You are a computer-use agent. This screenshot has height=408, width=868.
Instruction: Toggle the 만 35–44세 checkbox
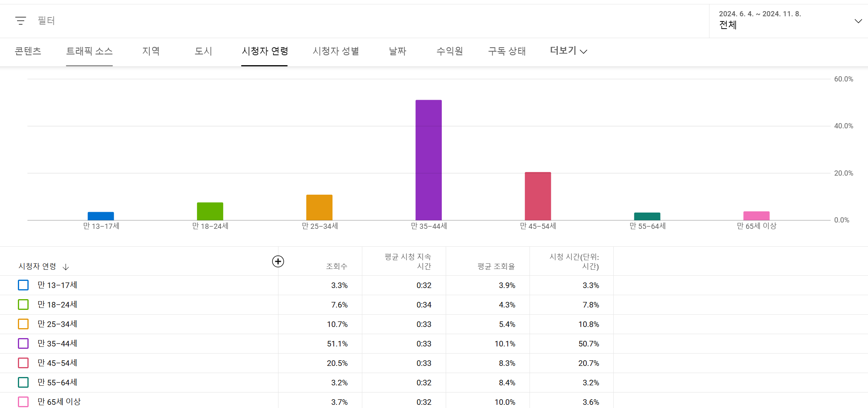point(23,344)
